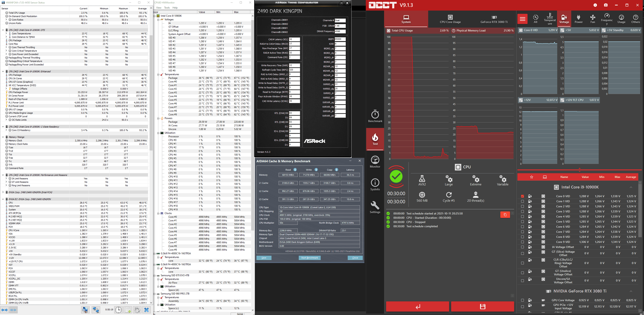Switch to the OCCT System tab
This screenshot has height=315, width=644.
click(x=406, y=19)
